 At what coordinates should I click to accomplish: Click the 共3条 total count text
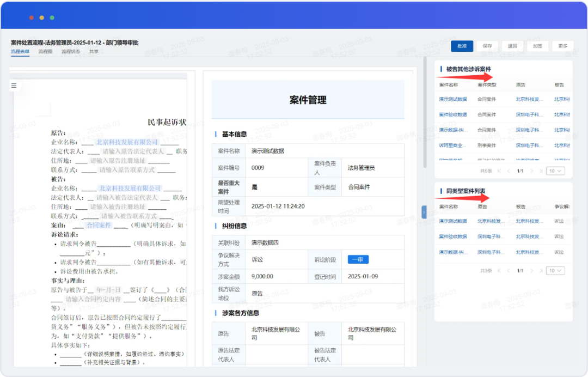(486, 270)
